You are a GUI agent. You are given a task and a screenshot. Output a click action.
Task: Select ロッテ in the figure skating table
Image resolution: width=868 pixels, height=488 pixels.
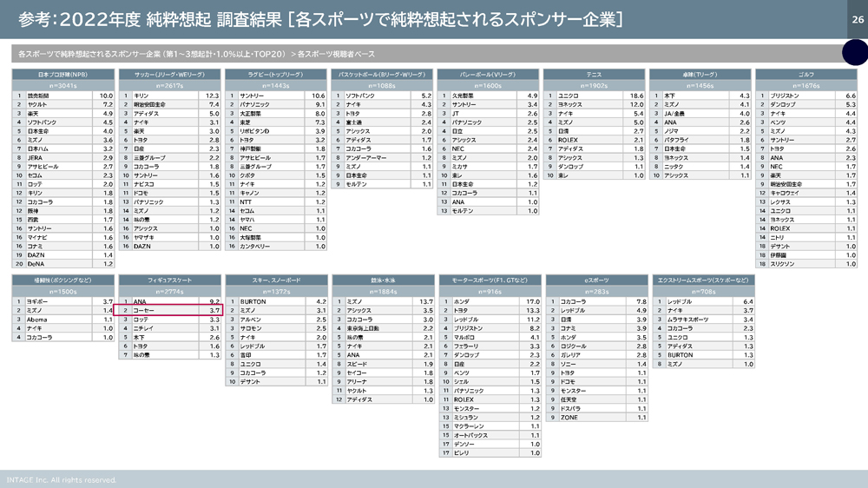click(141, 320)
